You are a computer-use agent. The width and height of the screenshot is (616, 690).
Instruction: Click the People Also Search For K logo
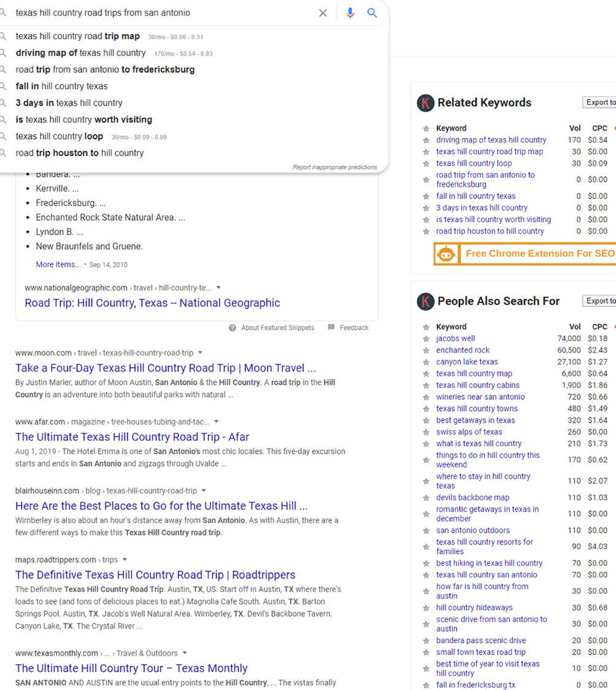coord(425,301)
